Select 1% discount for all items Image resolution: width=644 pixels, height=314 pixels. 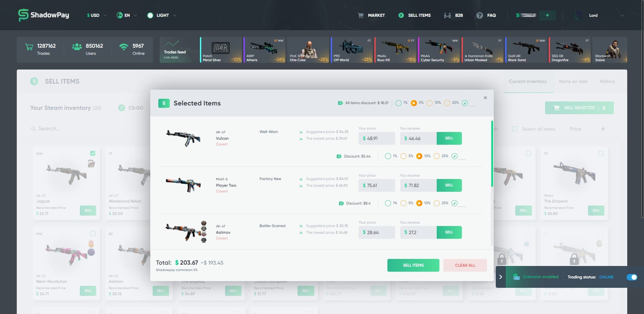(x=398, y=103)
